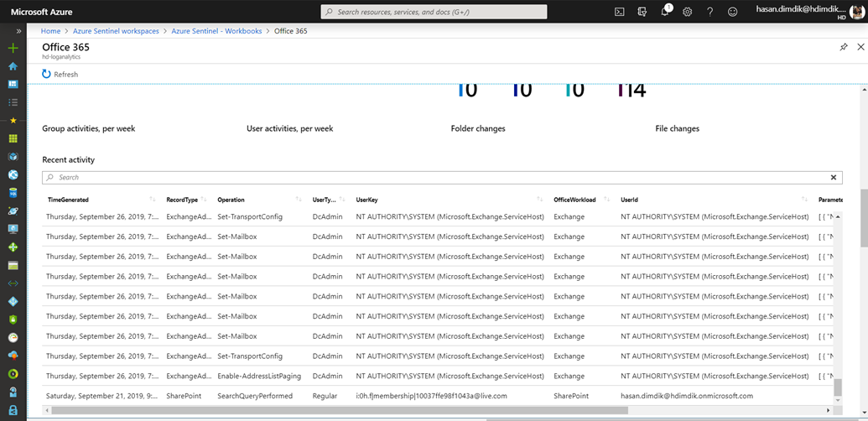Screen dimensions: 868x421
Task: Open Resource groups cube icon in sidebar
Action: 13,157
